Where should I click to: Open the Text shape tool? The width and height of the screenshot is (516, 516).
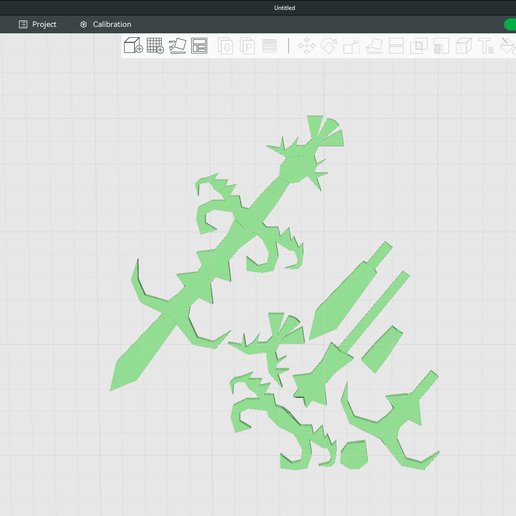pos(486,46)
